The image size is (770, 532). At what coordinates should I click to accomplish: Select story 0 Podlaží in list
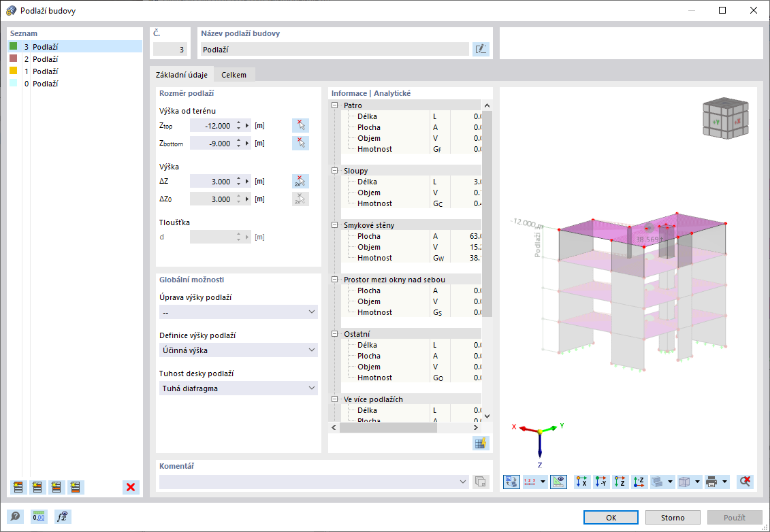click(75, 84)
